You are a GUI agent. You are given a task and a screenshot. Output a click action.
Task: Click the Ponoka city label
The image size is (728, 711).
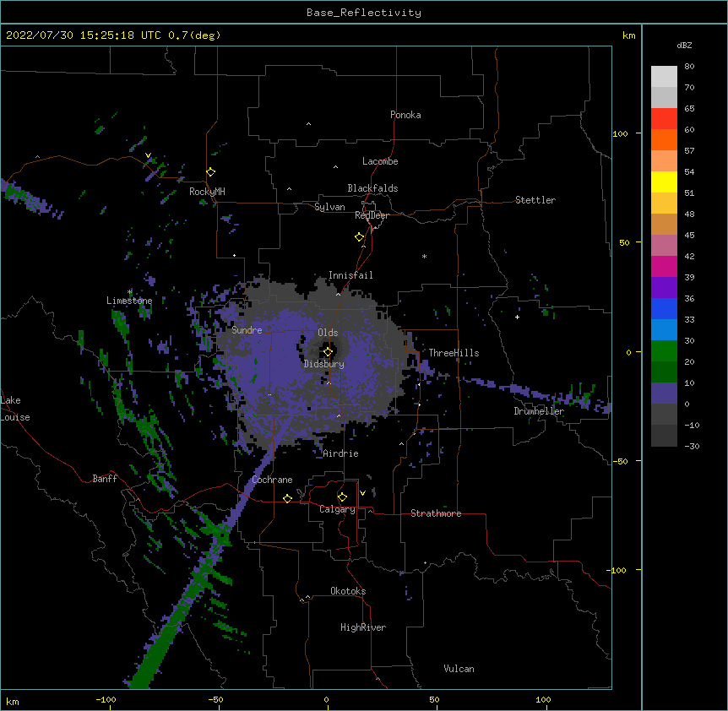[405, 115]
